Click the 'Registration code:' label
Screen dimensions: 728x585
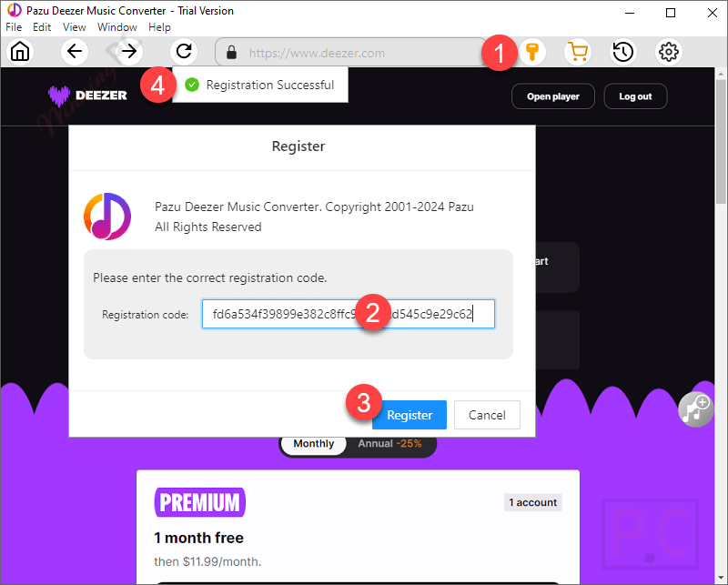click(146, 315)
